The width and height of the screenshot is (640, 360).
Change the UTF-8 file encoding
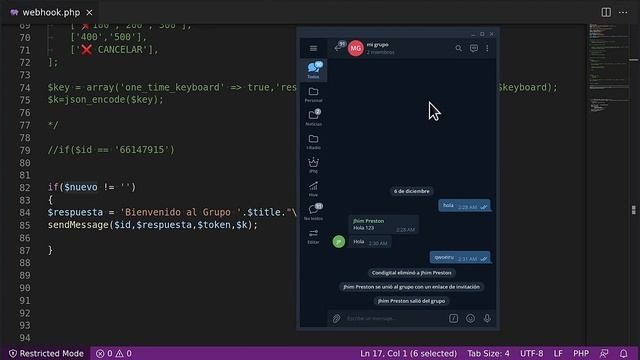531,353
